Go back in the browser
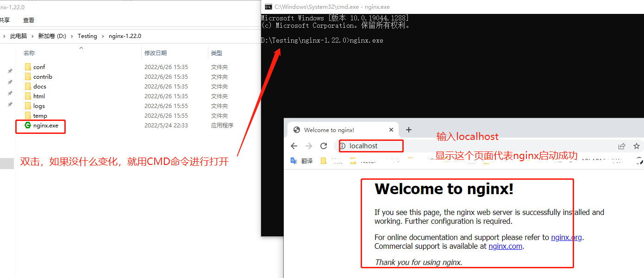The height and width of the screenshot is (278, 644). coord(294,146)
